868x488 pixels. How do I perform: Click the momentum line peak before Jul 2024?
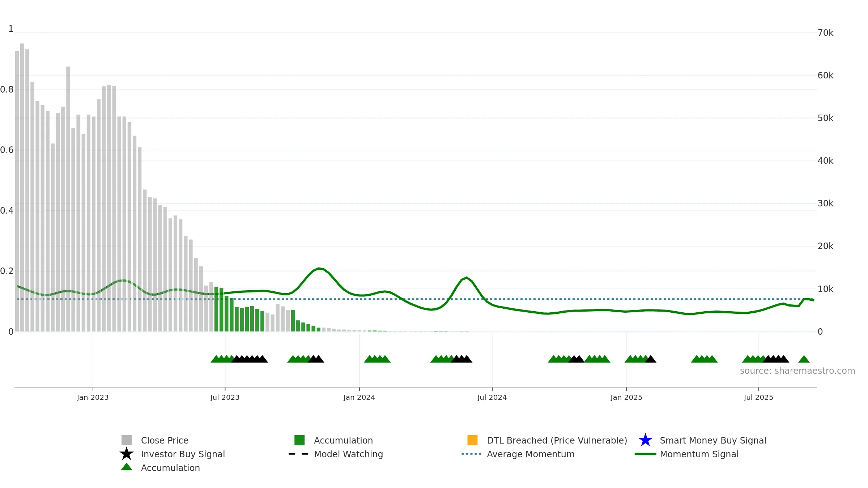(x=467, y=278)
